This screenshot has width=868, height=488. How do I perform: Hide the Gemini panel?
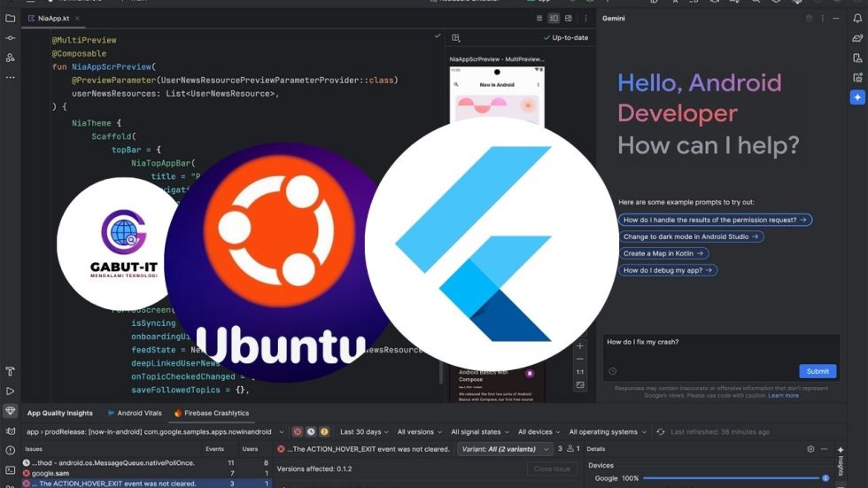836,19
